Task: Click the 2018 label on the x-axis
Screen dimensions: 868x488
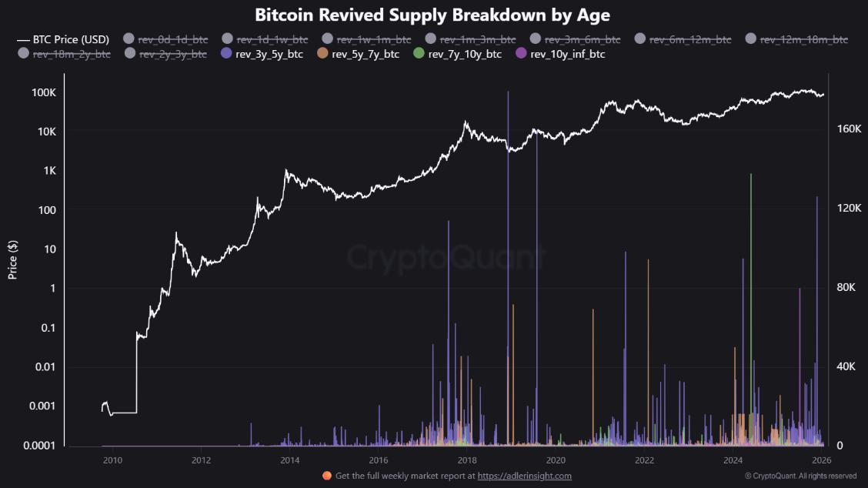Action: tap(466, 460)
